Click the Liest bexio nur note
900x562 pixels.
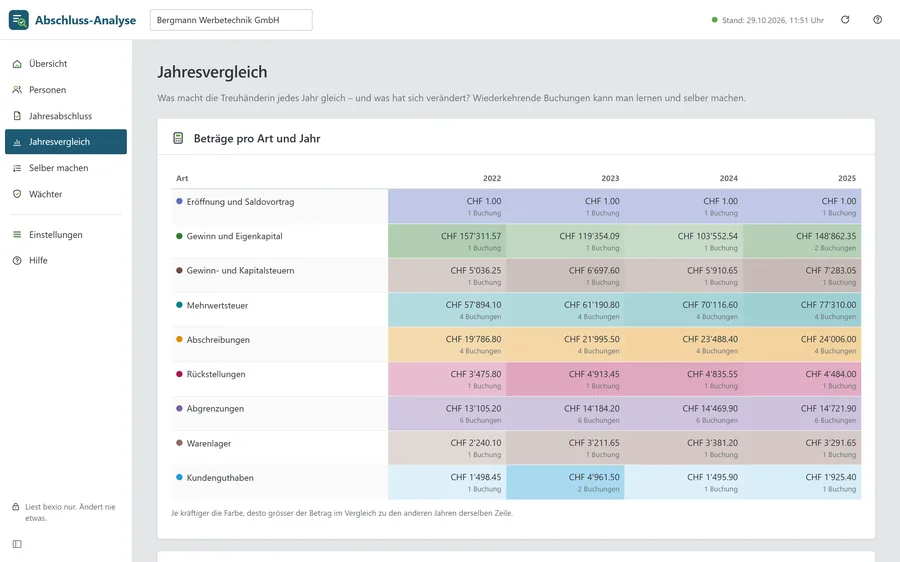click(x=70, y=512)
